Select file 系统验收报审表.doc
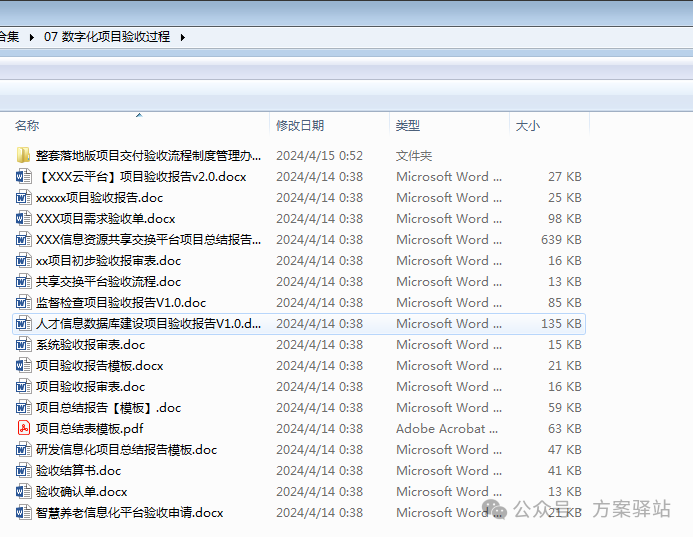The image size is (693, 537). pyautogui.click(x=90, y=345)
